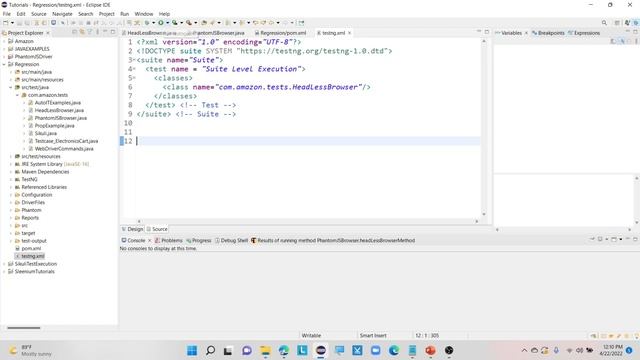Image resolution: width=640 pixels, height=360 pixels.
Task: Open the Run dropdown arrow beside green button
Action: (167, 23)
